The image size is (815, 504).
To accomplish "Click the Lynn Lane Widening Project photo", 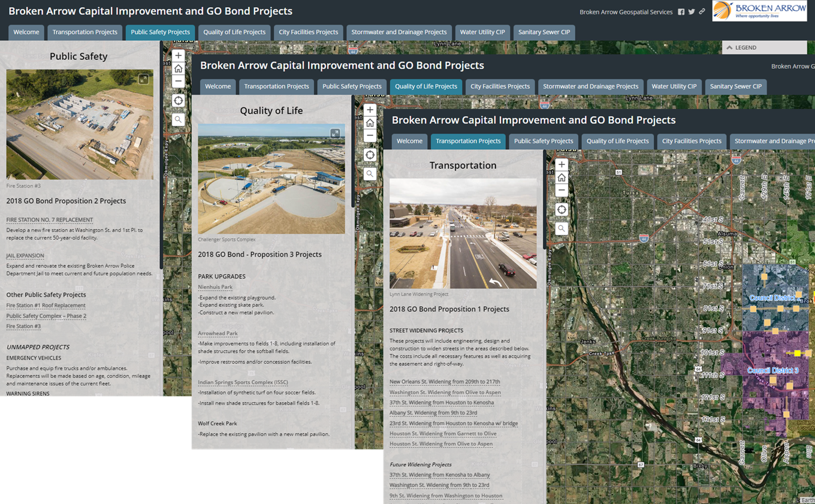I will point(463,233).
